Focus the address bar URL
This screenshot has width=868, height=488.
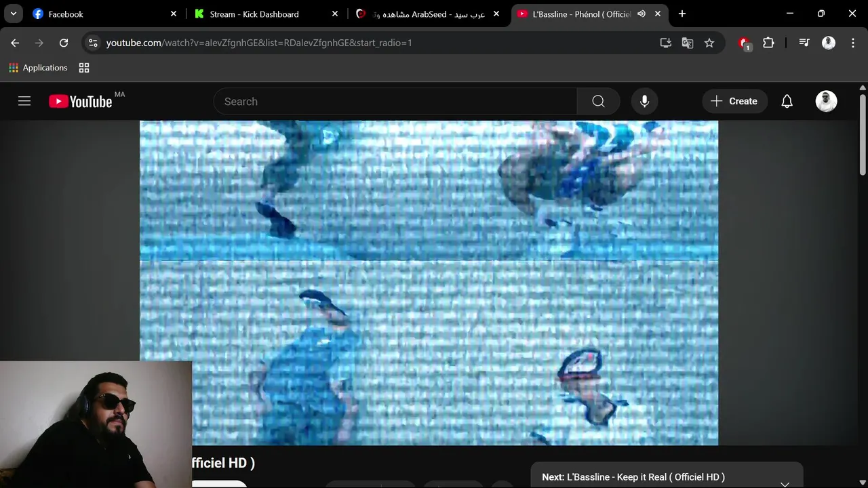point(259,43)
